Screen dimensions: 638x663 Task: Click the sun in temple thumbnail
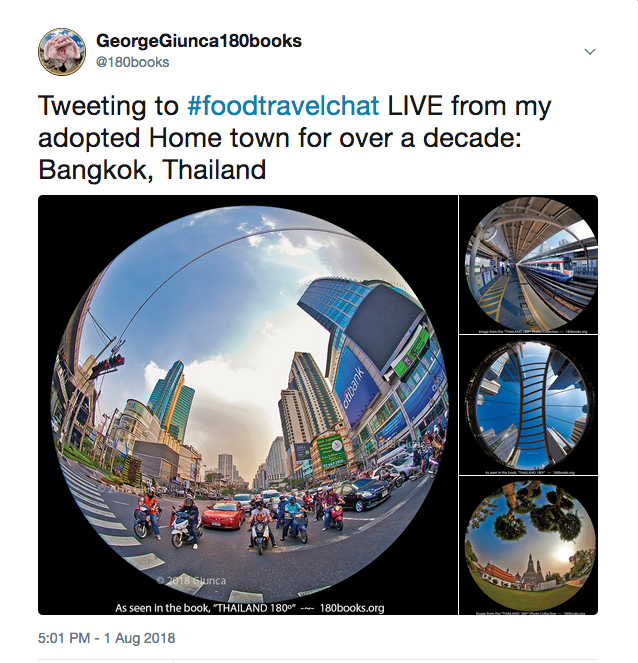[x=564, y=553]
